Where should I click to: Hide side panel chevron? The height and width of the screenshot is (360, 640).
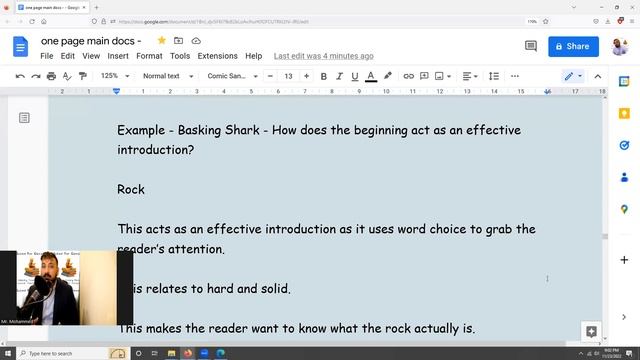[624, 317]
